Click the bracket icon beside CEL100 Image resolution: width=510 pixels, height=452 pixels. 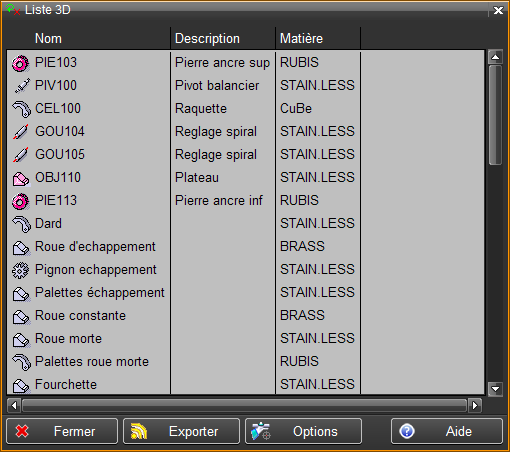point(22,109)
